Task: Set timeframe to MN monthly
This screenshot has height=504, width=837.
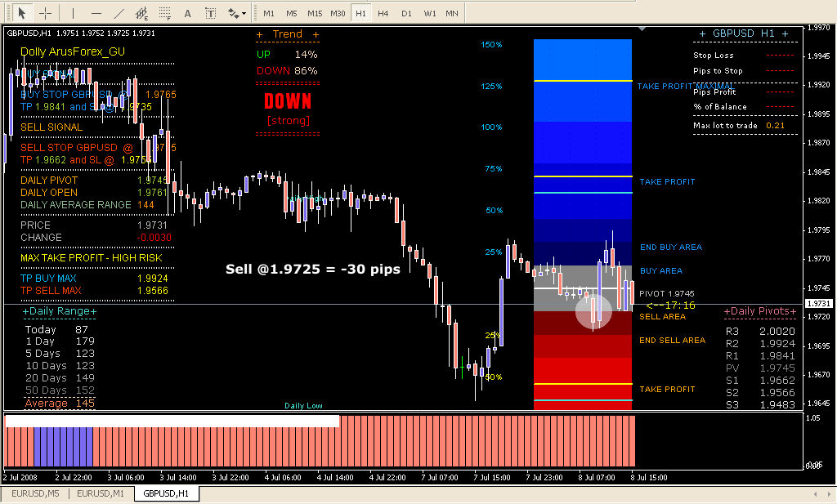Action: click(452, 13)
